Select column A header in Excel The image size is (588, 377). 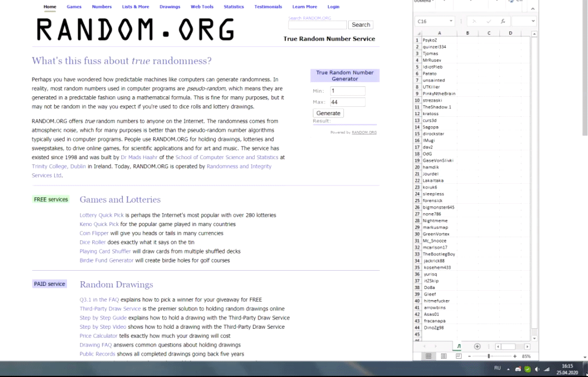point(439,33)
